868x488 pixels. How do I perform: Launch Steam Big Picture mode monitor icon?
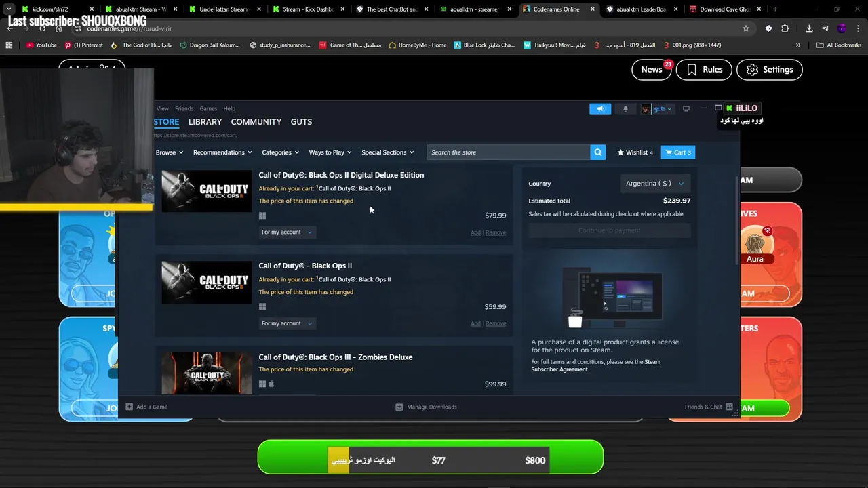click(x=686, y=108)
